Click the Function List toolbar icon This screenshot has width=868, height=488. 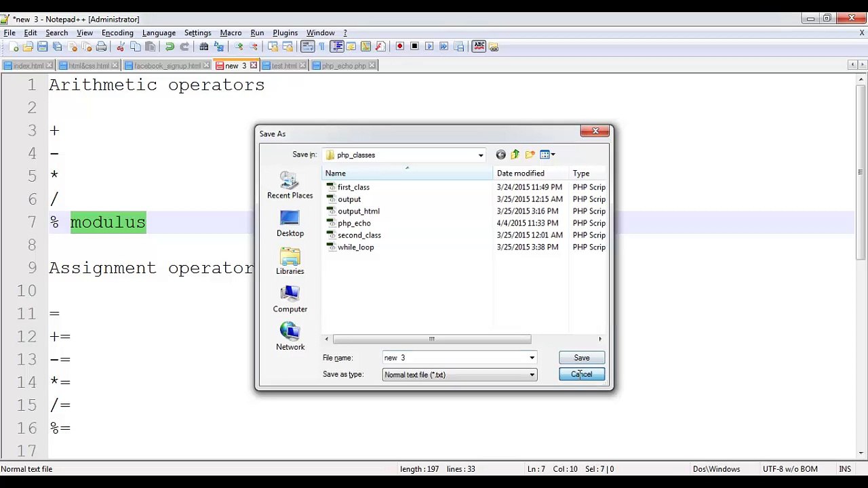380,47
